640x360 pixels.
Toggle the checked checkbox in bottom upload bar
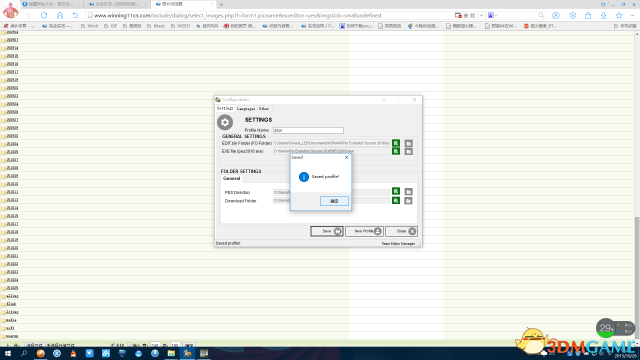click(x=113, y=345)
